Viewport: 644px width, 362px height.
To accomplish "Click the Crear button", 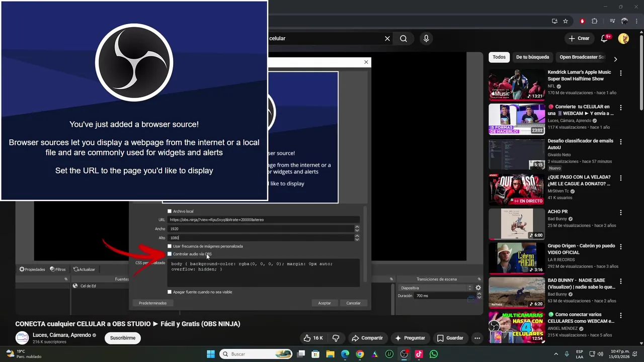I will click(579, 38).
